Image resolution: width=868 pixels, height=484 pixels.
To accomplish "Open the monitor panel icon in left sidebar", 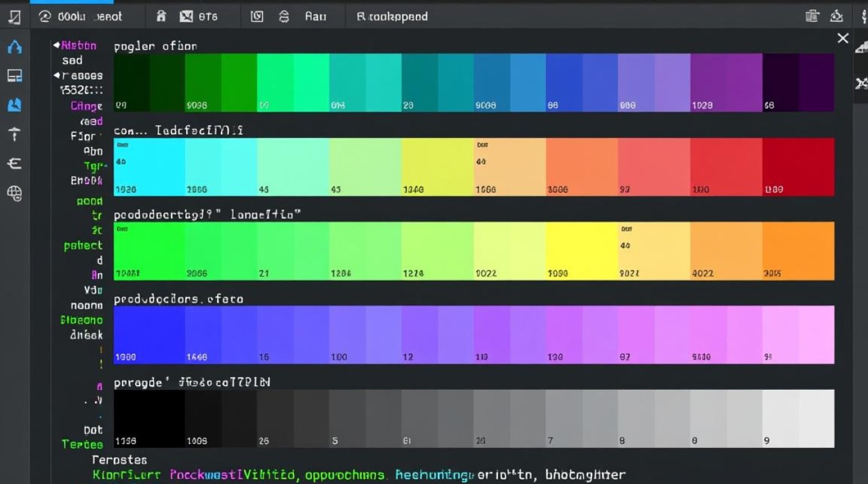I will pos(14,76).
